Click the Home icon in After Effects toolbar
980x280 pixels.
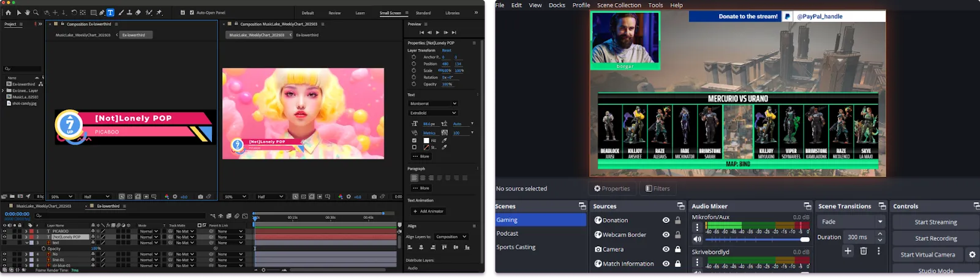click(x=9, y=12)
